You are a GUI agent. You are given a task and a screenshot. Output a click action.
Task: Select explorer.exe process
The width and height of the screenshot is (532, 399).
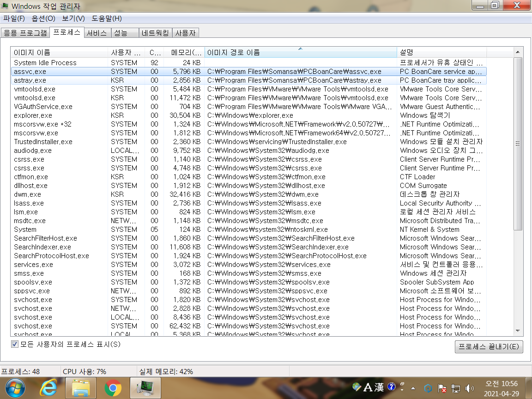coord(249,115)
